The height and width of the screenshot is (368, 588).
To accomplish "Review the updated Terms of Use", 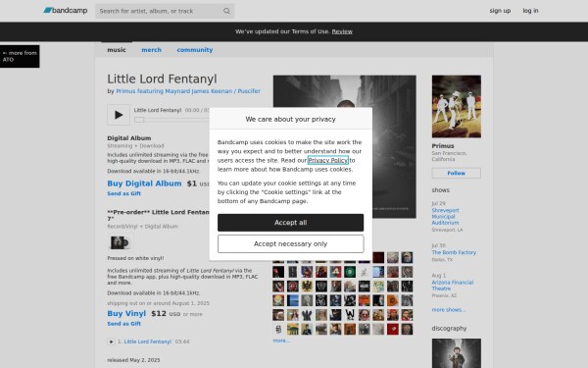I will (x=342, y=31).
